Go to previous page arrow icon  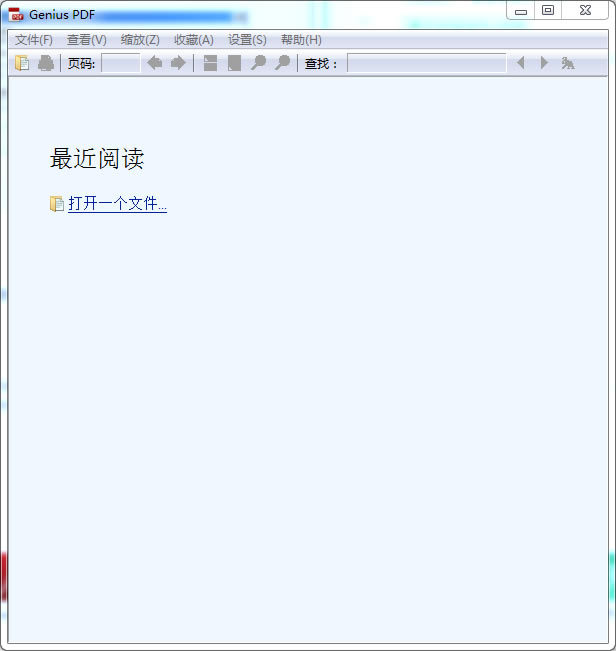pyautogui.click(x=154, y=63)
